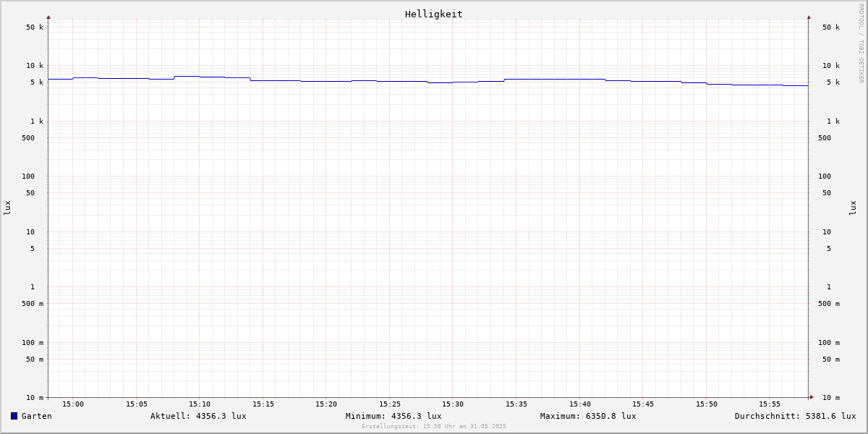
Task: Click the 15:40 time axis label
Action: [x=580, y=404]
